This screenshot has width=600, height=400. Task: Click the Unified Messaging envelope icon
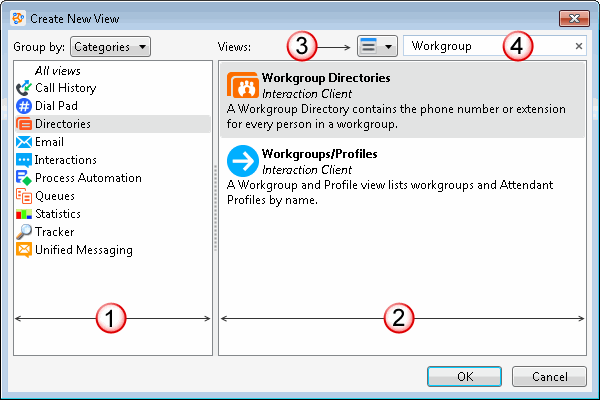(24, 250)
